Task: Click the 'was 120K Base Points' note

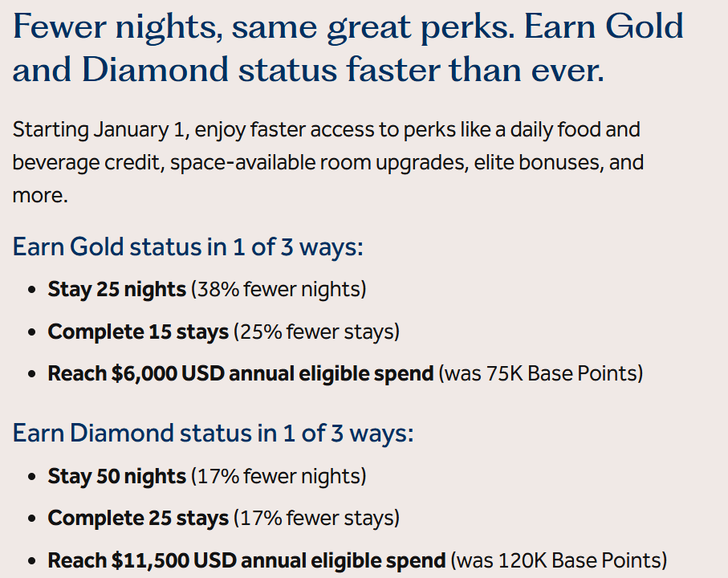Action: tap(559, 560)
